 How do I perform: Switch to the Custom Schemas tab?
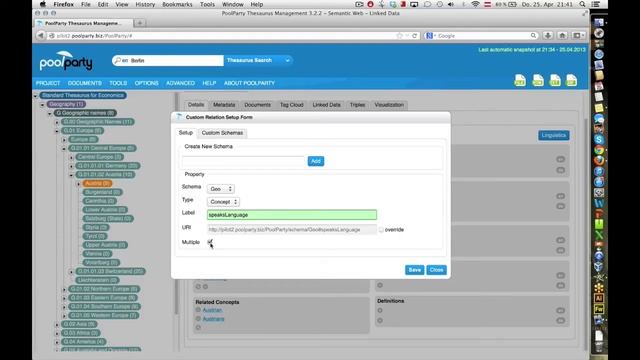(x=222, y=133)
